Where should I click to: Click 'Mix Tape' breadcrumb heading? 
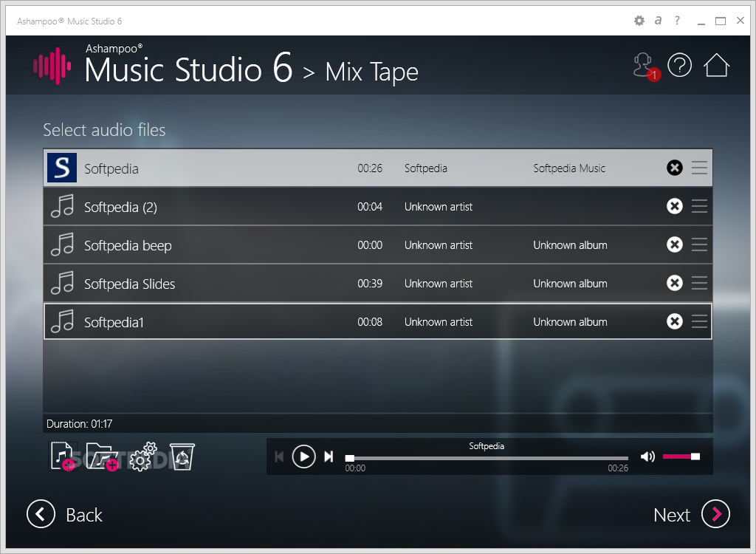coord(372,72)
